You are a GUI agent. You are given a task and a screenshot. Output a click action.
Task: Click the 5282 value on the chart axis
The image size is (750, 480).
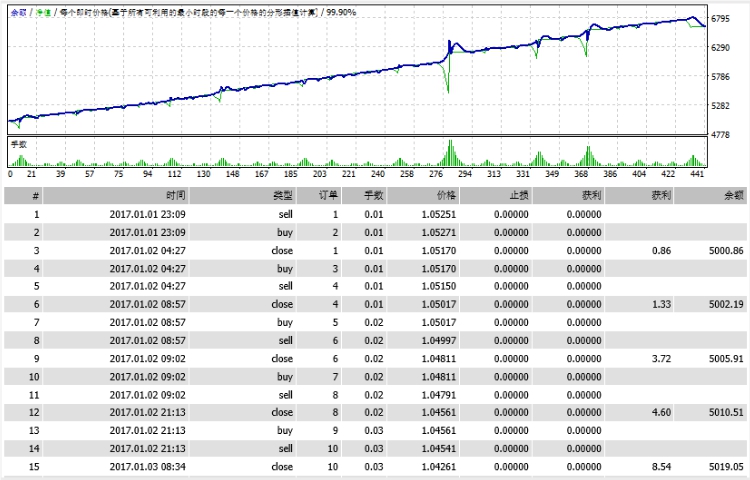720,106
